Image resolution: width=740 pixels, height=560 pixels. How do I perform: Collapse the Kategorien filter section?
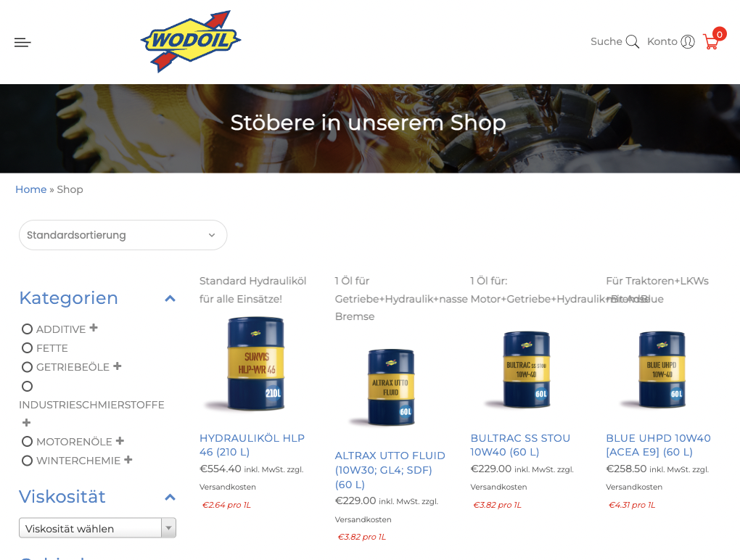pos(170,299)
